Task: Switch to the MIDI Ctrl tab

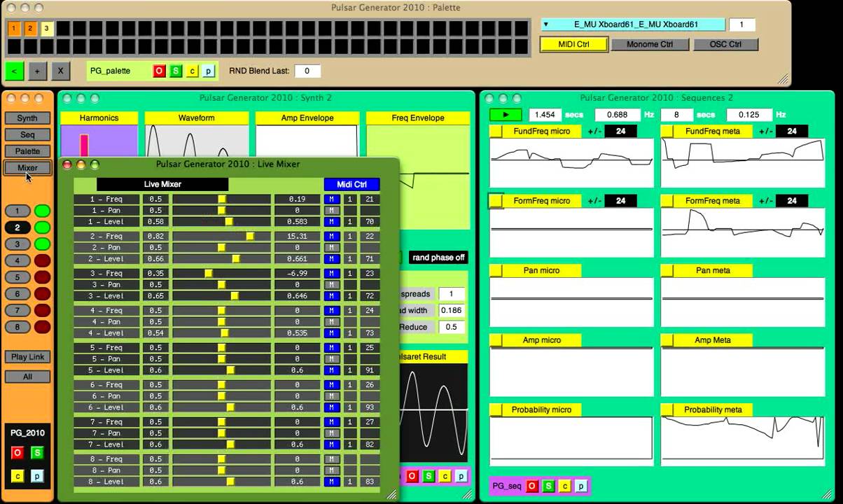Action: (x=573, y=44)
